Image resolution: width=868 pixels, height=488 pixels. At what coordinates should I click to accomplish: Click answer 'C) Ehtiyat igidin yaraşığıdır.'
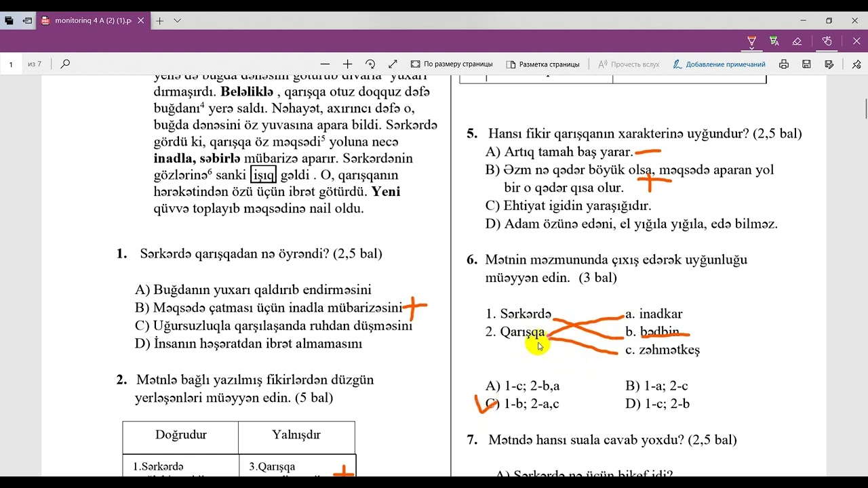point(568,205)
